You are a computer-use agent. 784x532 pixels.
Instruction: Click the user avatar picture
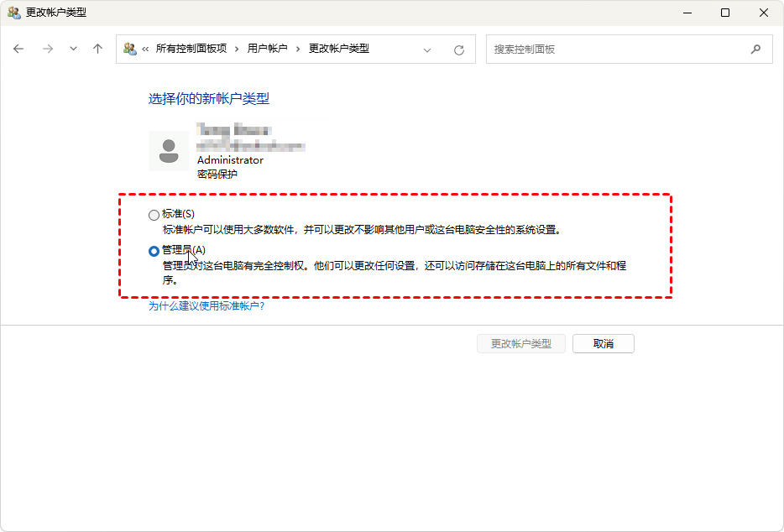[x=169, y=151]
